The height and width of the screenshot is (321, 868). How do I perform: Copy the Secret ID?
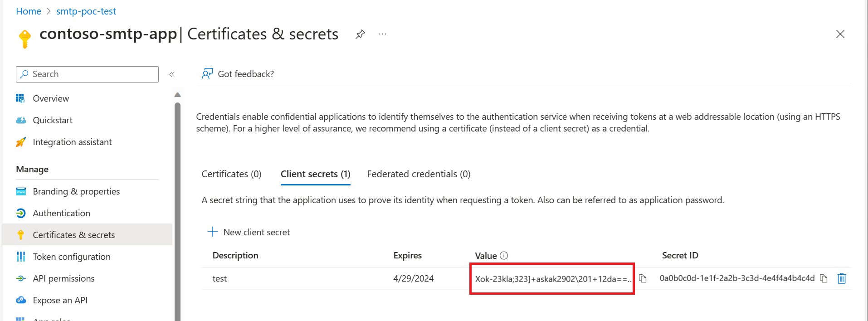824,278
